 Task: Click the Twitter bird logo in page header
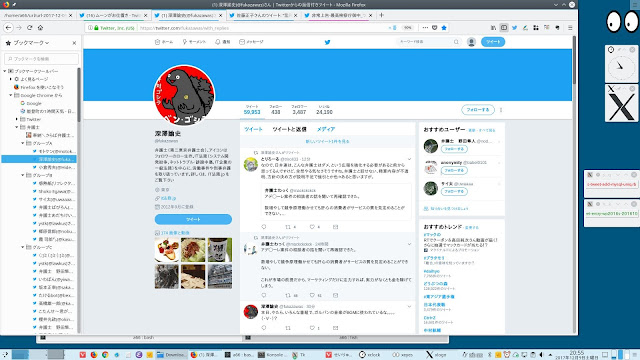tap(327, 42)
